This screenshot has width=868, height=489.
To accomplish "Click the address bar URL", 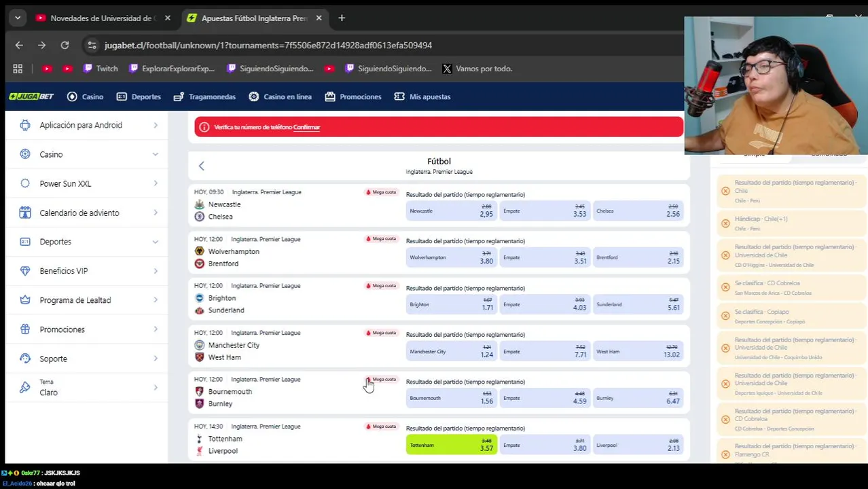I will click(268, 45).
